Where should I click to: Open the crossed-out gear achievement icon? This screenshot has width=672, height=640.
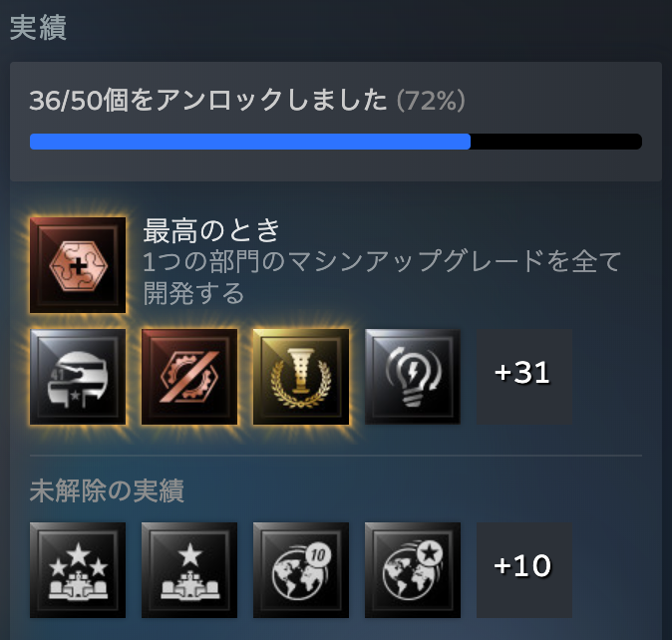point(189,377)
